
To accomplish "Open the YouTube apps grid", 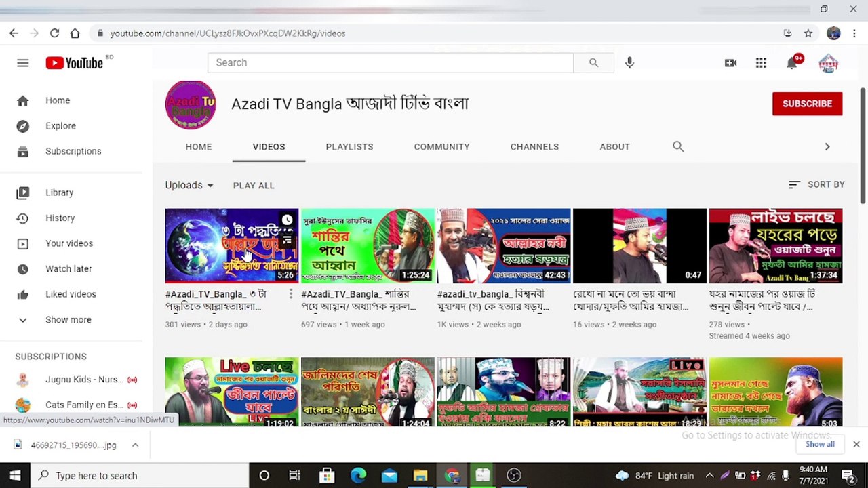I will click(x=761, y=63).
